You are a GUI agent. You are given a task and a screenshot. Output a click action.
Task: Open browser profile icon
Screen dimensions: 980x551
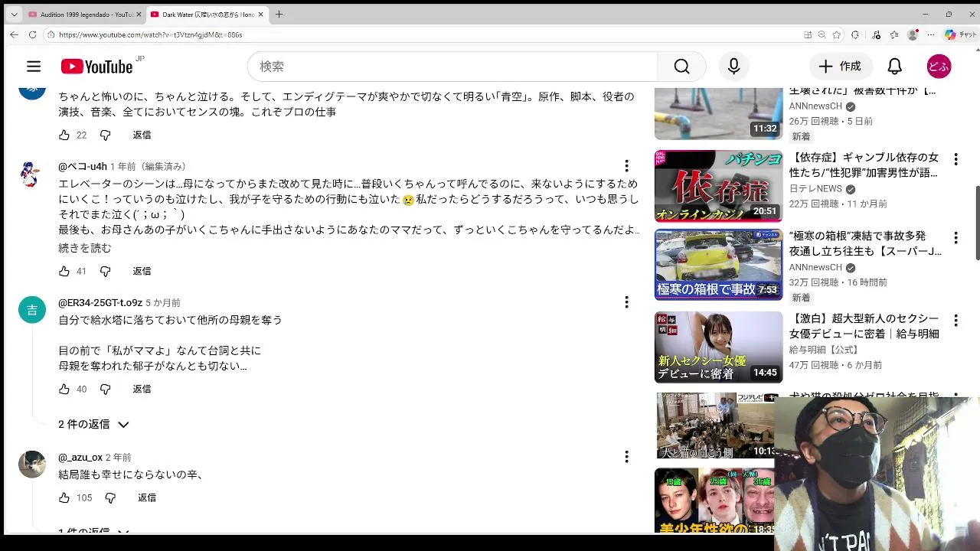(913, 34)
